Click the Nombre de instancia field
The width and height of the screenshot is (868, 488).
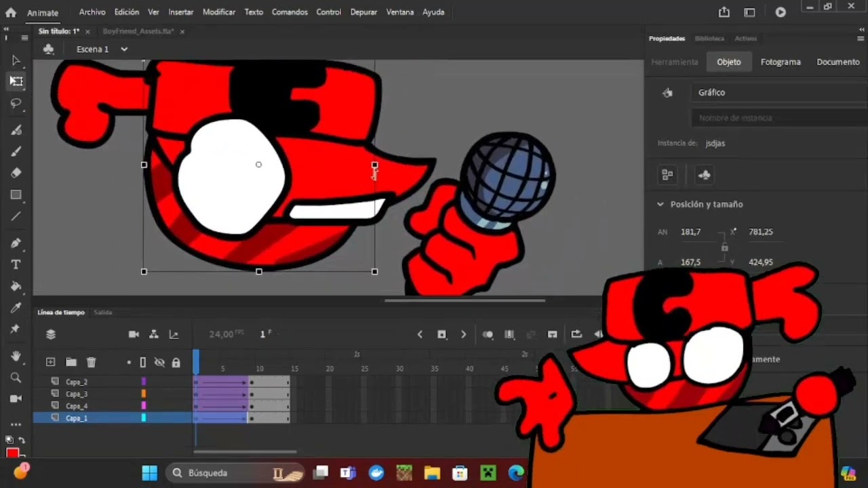click(x=779, y=118)
